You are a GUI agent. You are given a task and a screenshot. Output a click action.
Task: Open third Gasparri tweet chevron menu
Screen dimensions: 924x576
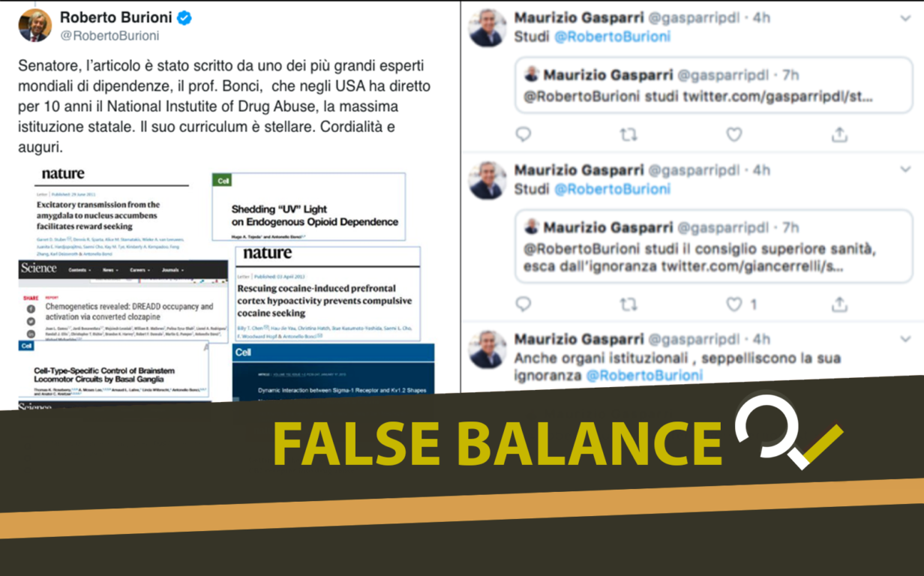click(x=905, y=339)
